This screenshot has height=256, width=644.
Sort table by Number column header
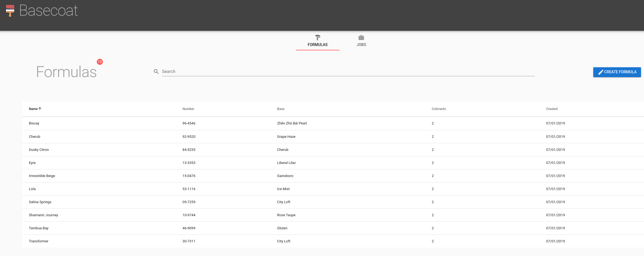[188, 109]
